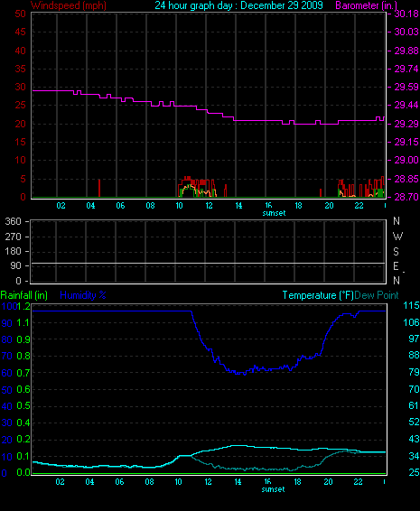Click the S compass label on direction chart
The image size is (420, 511).
click(x=396, y=251)
